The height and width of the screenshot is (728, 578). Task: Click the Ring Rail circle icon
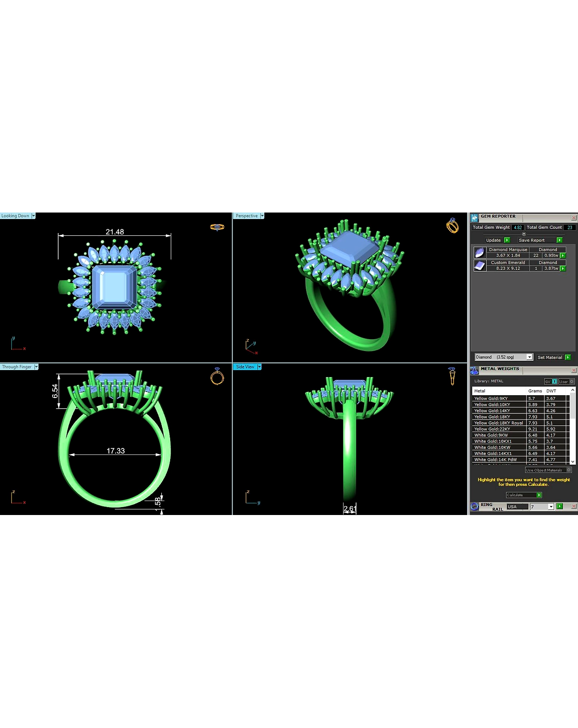coord(475,507)
